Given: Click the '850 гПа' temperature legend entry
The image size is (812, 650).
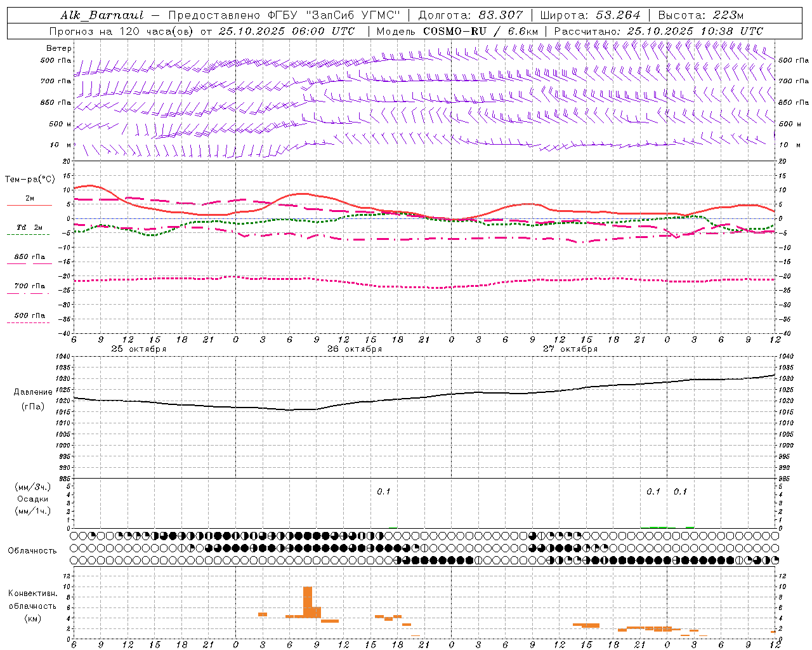Looking at the screenshot, I should tap(29, 257).
